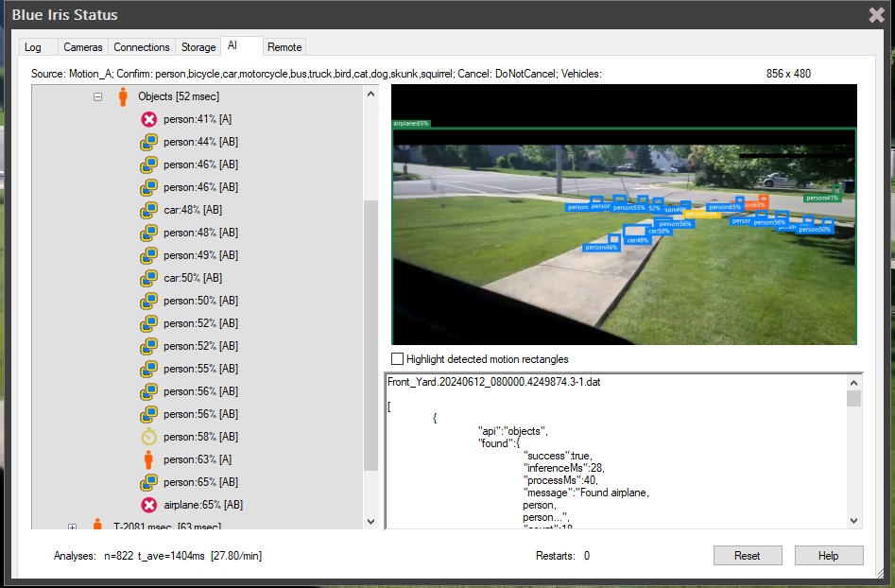895x588 pixels.
Task: Select the person:41% [A] row
Action: (x=198, y=119)
